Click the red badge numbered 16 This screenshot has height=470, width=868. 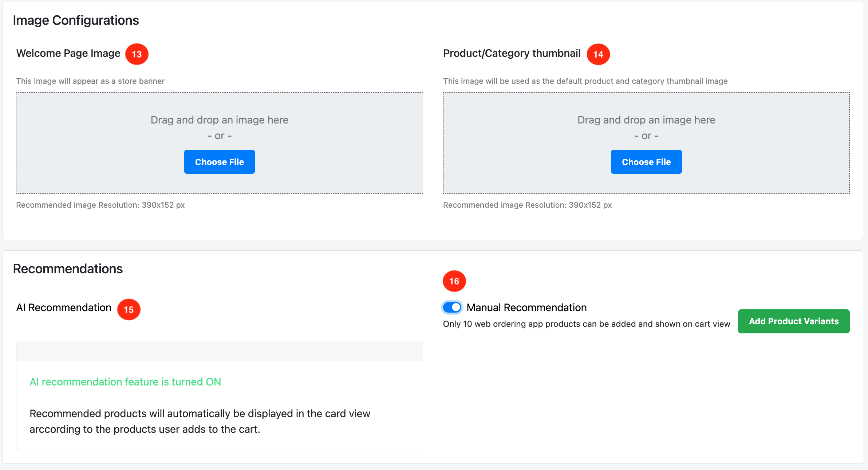coord(454,281)
